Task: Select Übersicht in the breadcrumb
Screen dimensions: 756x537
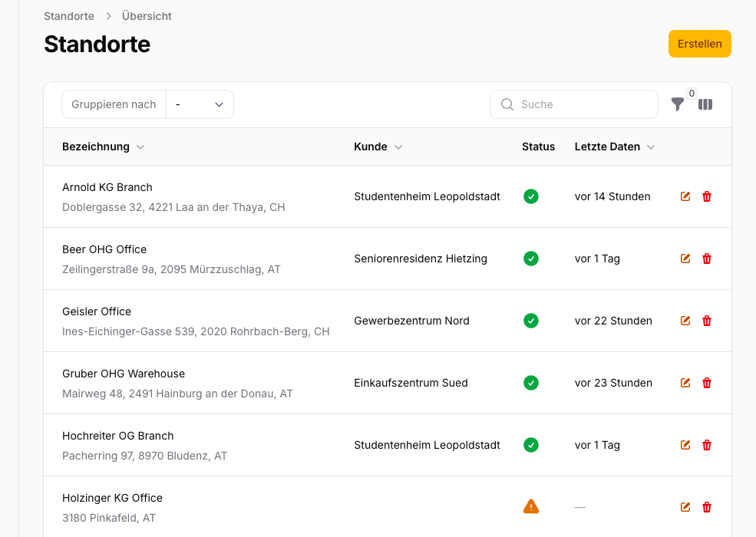Action: point(147,15)
